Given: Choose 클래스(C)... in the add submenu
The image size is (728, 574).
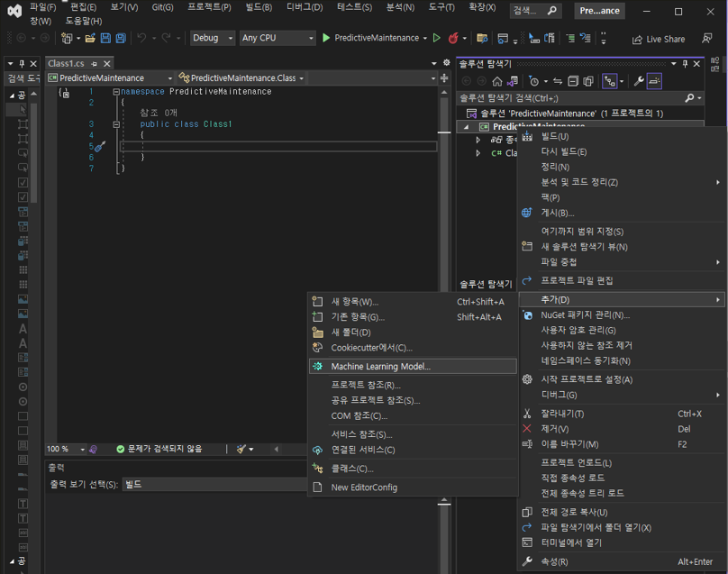Looking at the screenshot, I should [413, 469].
